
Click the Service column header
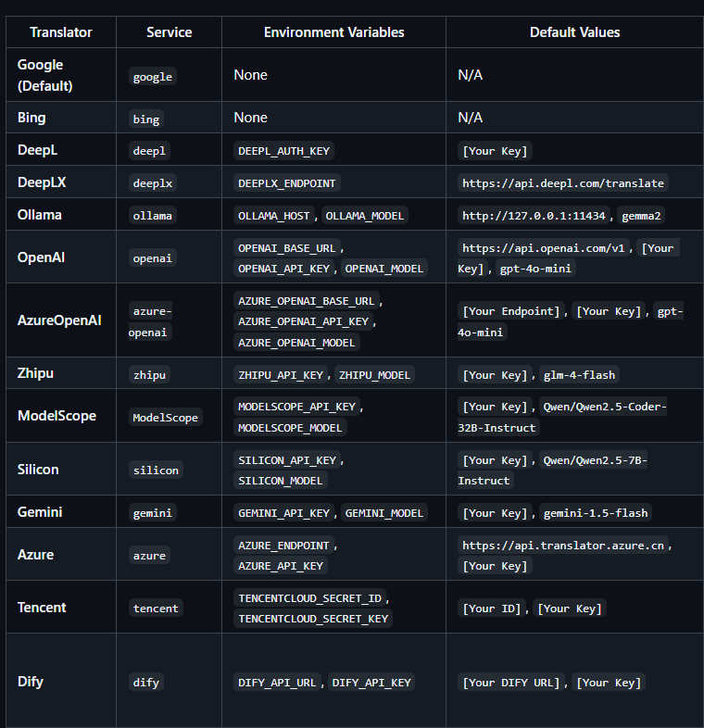click(x=170, y=32)
